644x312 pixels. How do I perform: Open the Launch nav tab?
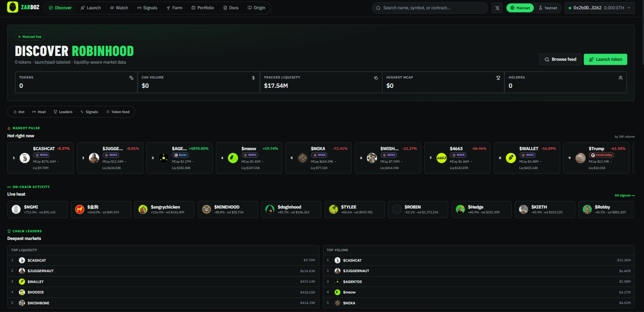click(91, 8)
